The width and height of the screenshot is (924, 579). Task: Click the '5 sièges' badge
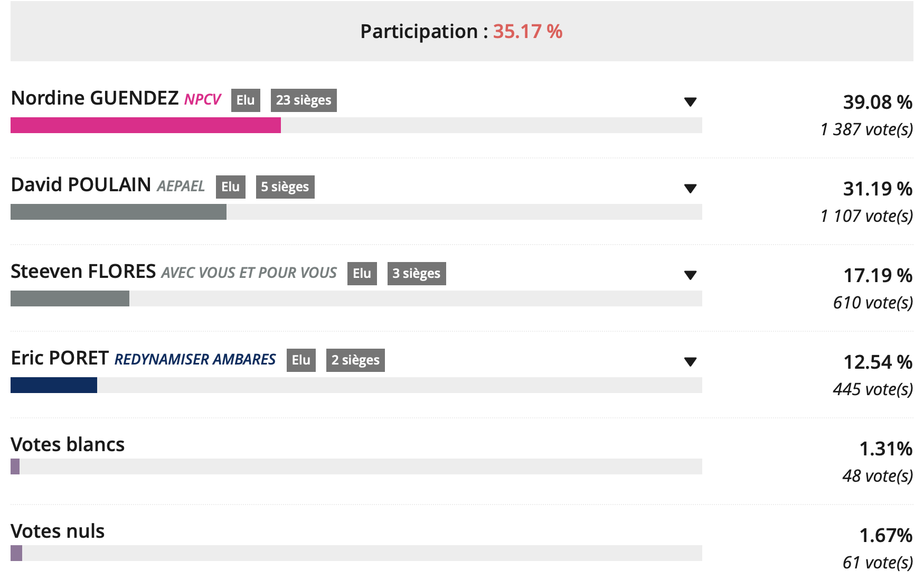[285, 187]
